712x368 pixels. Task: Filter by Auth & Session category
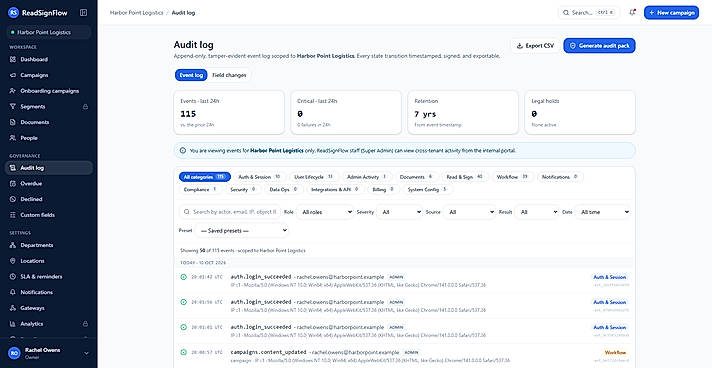[x=259, y=177]
